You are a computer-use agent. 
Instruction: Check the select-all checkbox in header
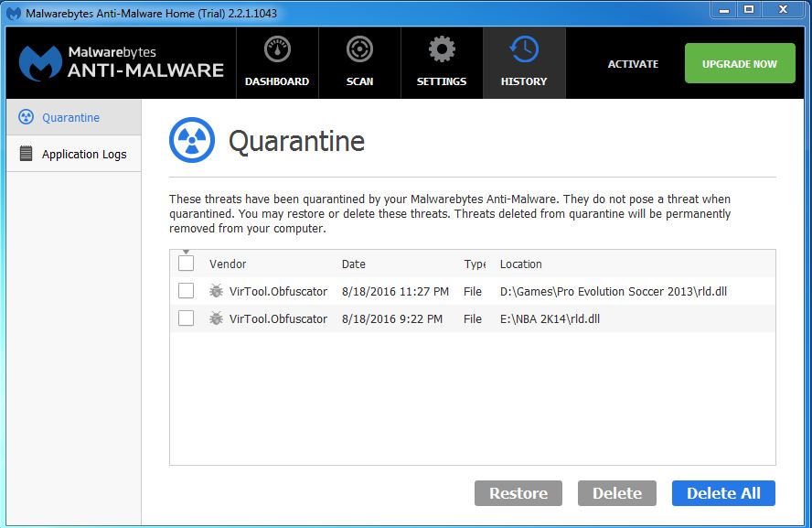[x=187, y=264]
